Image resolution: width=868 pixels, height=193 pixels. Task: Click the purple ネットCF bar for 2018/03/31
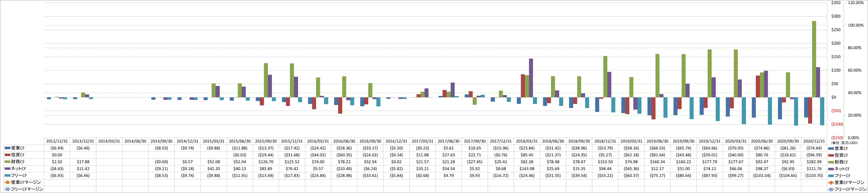click(531, 78)
